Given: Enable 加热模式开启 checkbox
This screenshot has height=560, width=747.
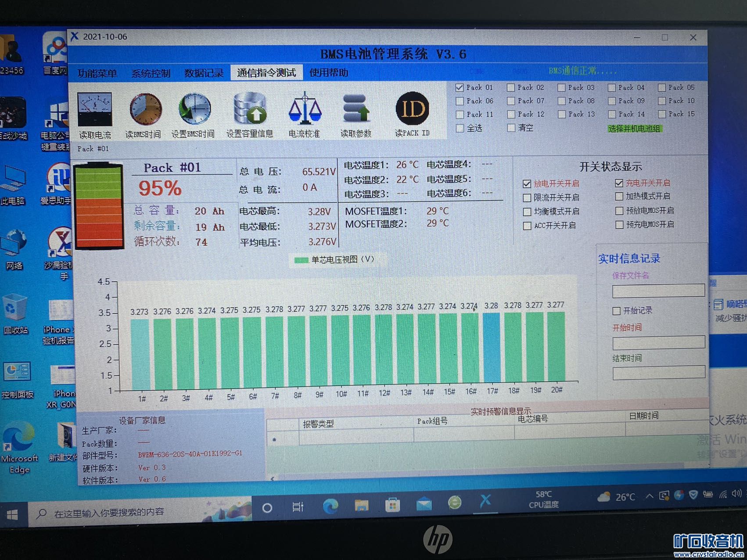Looking at the screenshot, I should (619, 197).
